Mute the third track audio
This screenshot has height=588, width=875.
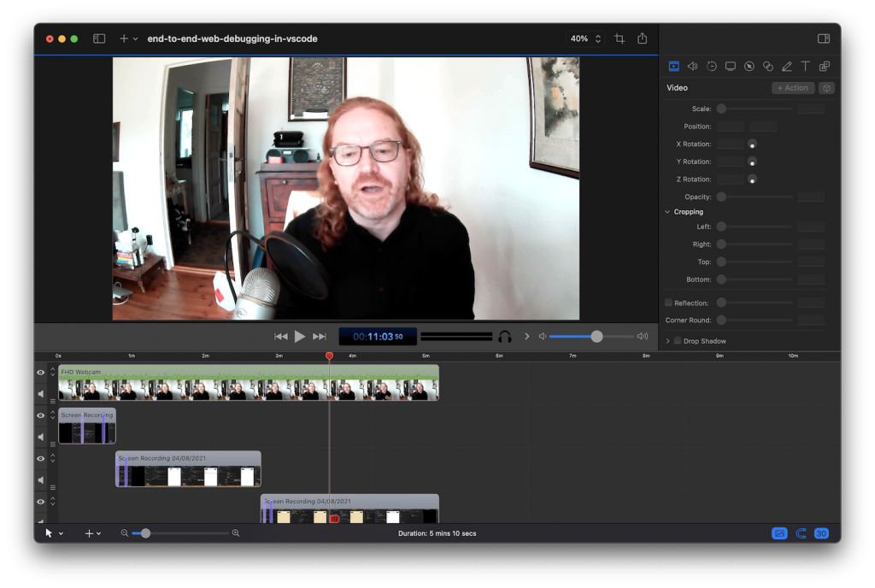coord(41,479)
